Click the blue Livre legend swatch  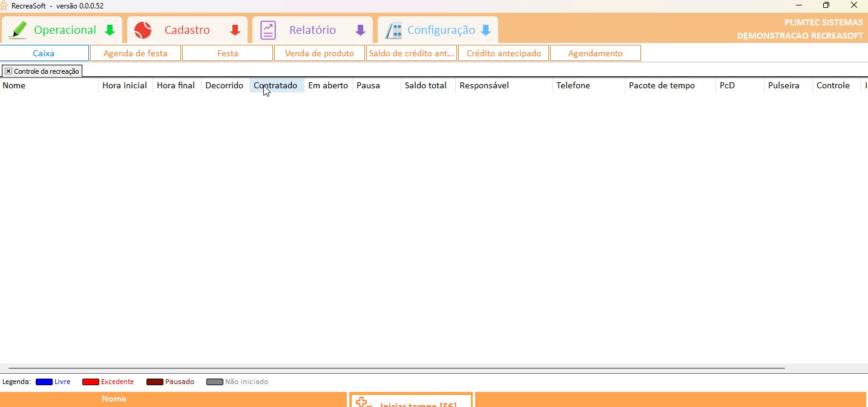44,382
